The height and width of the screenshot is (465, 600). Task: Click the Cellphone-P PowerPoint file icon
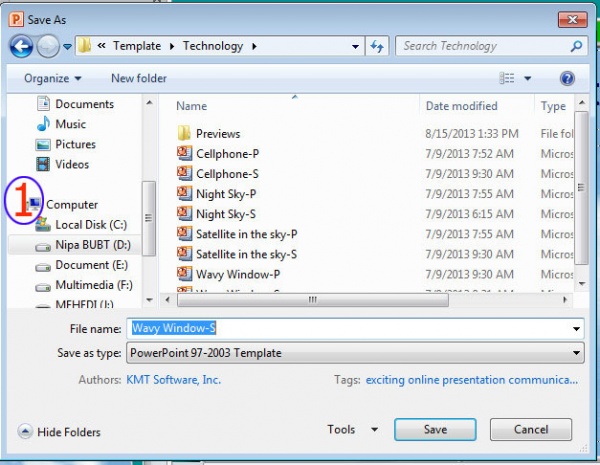[184, 153]
